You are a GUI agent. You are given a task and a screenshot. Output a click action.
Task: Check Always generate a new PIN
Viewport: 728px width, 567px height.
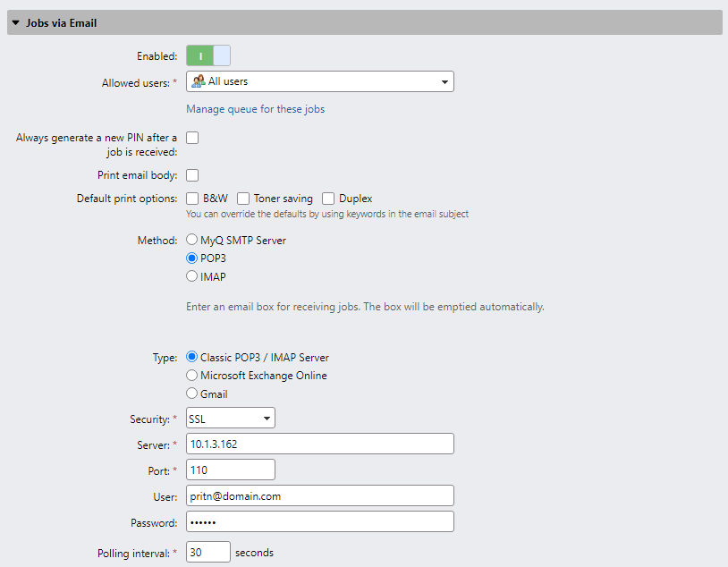click(x=191, y=137)
